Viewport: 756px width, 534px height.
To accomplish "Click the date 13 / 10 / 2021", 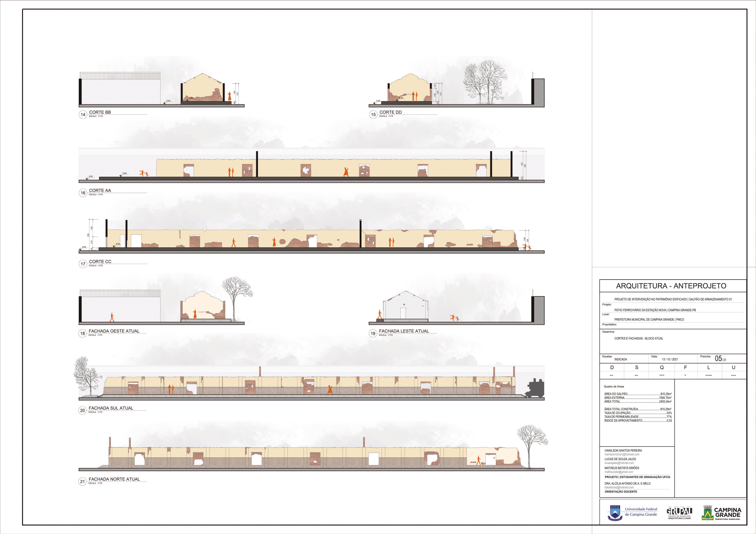I will point(670,360).
